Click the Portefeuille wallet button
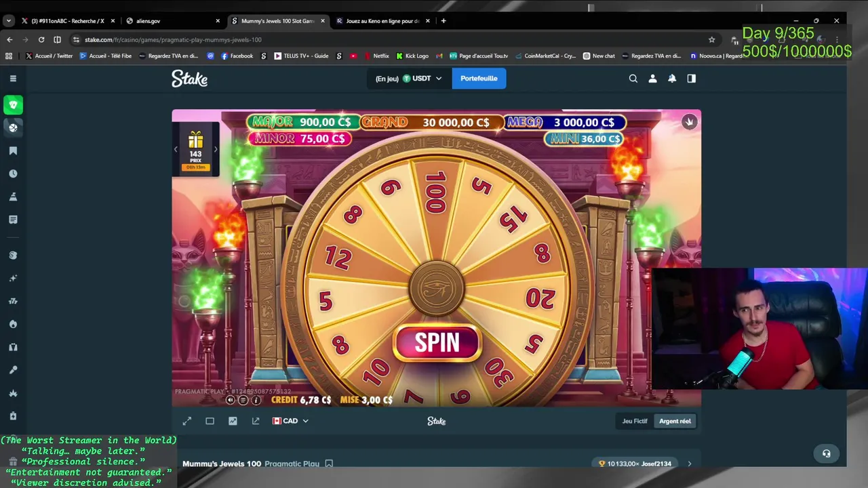This screenshot has width=868, height=488. [479, 79]
